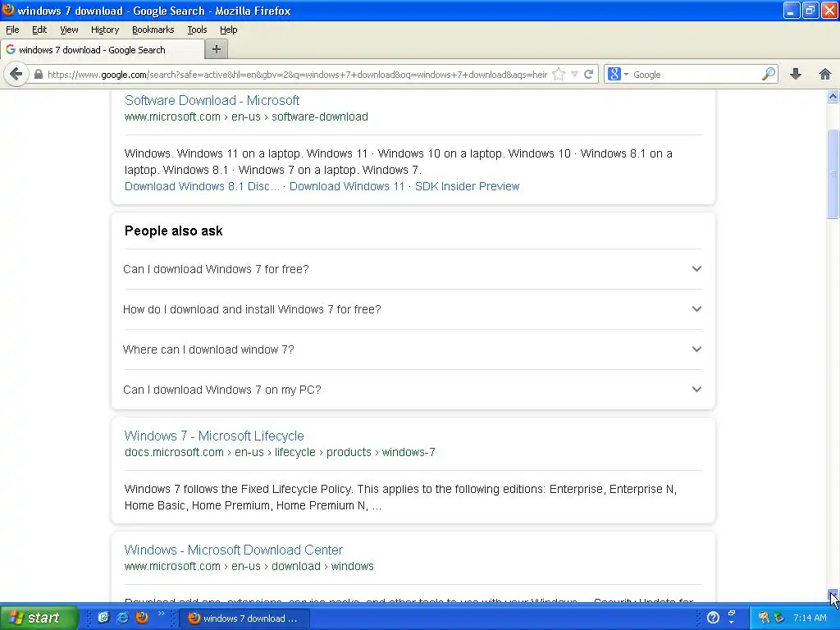Click www.microsoft.com software-download breadcrumb

pyautogui.click(x=246, y=116)
